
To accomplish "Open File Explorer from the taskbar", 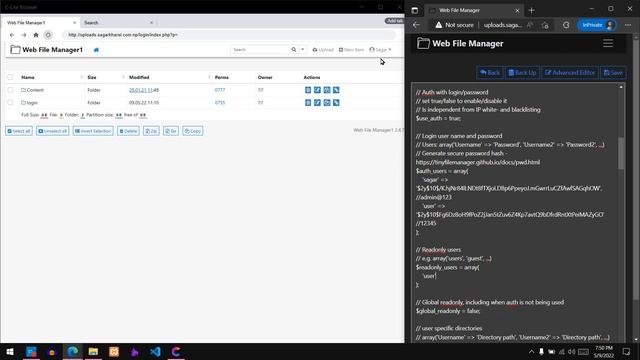I will [93, 351].
